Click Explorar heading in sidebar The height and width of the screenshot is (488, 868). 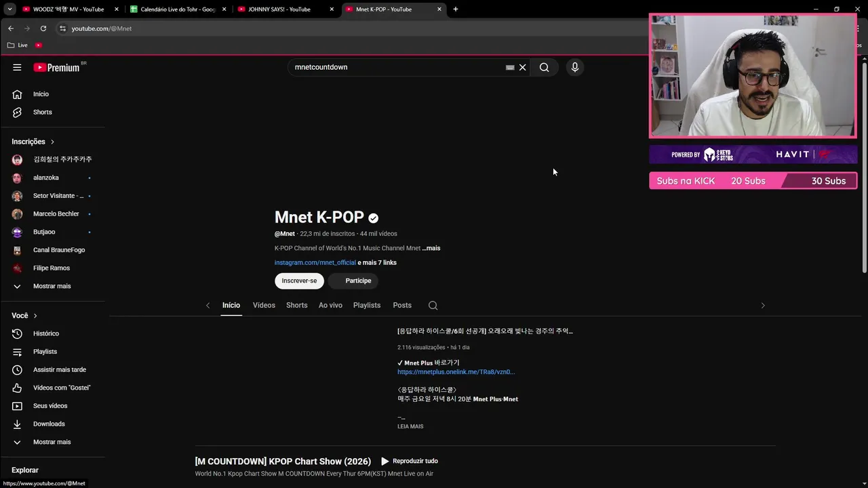click(25, 470)
